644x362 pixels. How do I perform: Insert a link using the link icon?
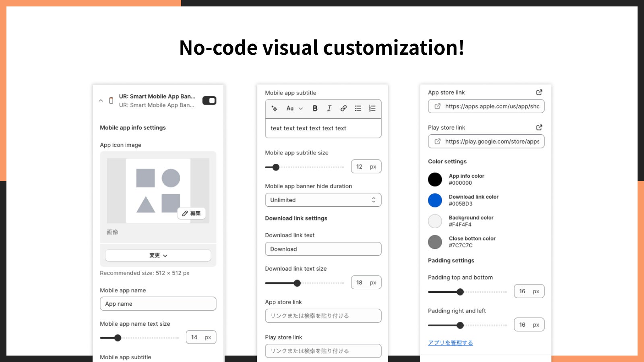(x=343, y=108)
